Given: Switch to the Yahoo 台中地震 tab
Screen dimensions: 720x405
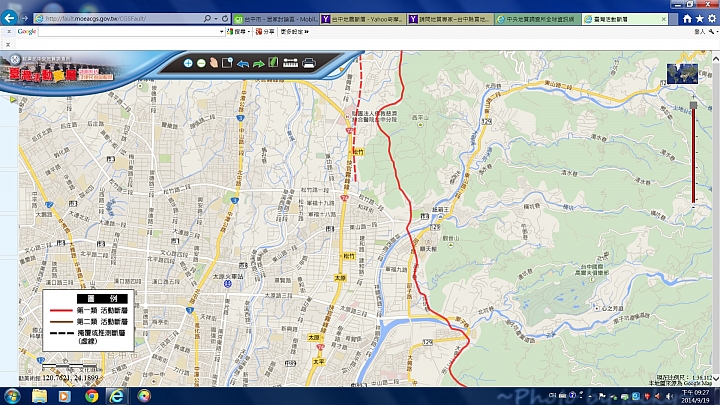Looking at the screenshot, I should tap(363, 19).
